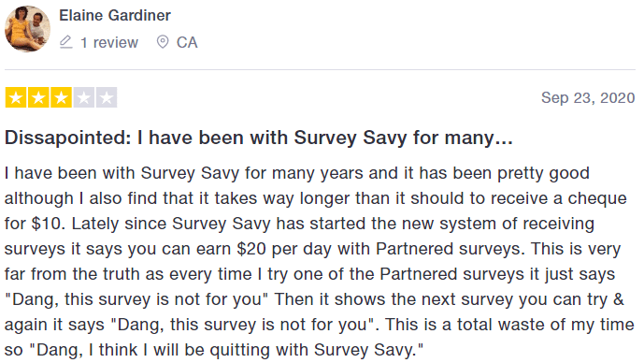Click the word "quitting" in the last line
This screenshot has height=363, width=644.
pos(240,350)
